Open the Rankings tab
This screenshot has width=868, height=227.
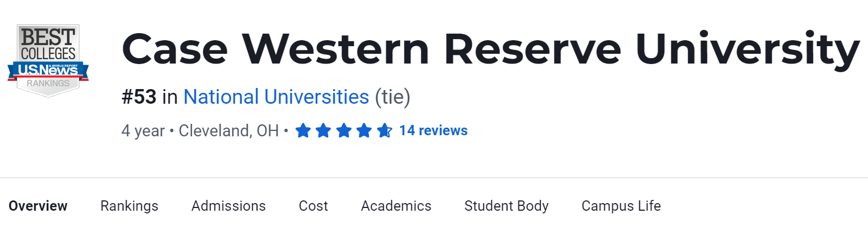point(129,206)
